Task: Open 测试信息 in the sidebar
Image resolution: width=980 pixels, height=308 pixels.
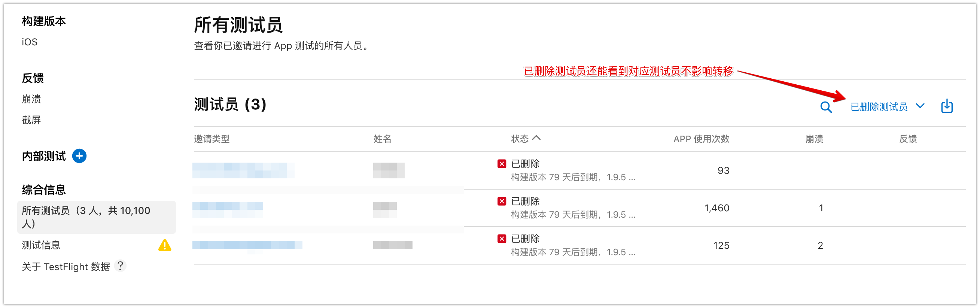Action: [x=41, y=245]
